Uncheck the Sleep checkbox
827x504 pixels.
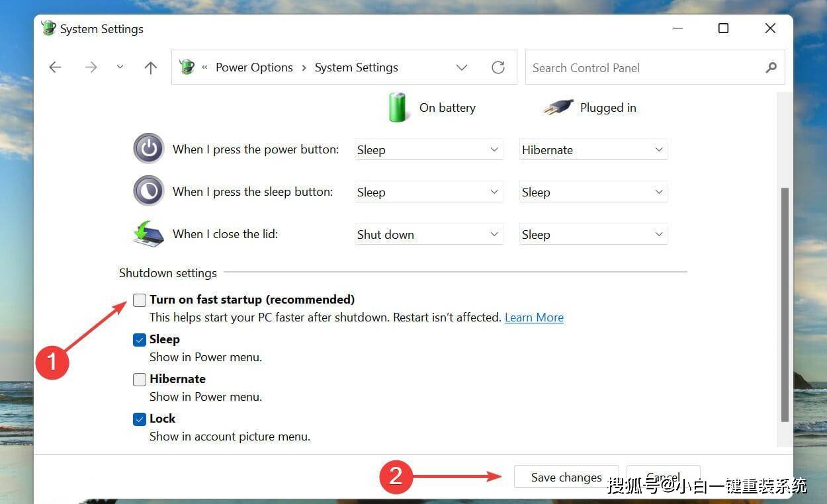(x=140, y=340)
